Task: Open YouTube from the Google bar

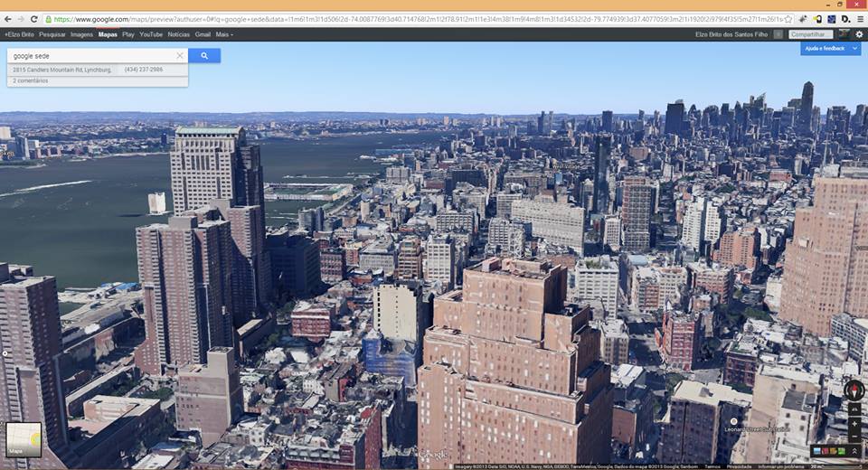Action: 151,34
